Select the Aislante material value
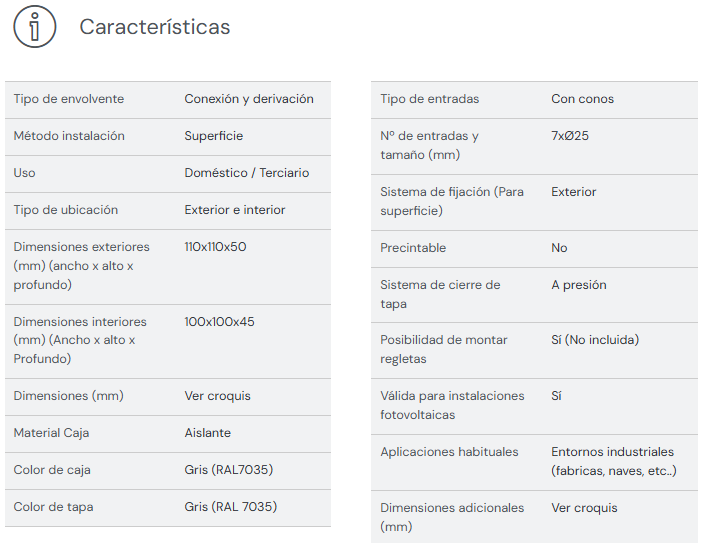The image size is (704, 543). [x=208, y=433]
